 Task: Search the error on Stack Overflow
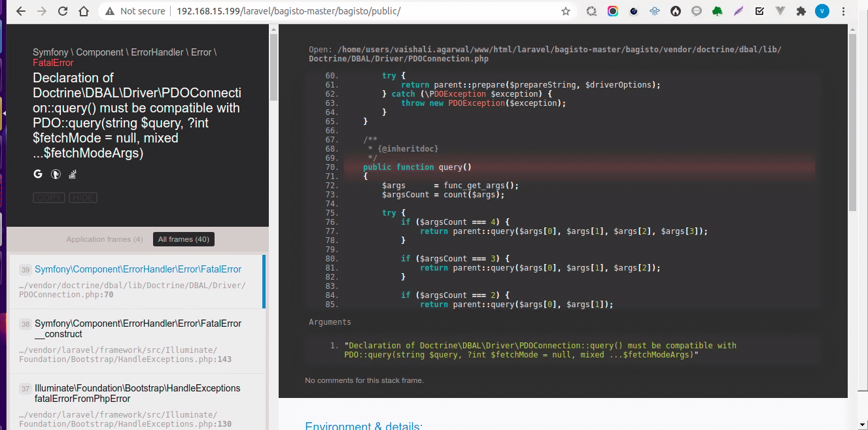click(x=74, y=174)
